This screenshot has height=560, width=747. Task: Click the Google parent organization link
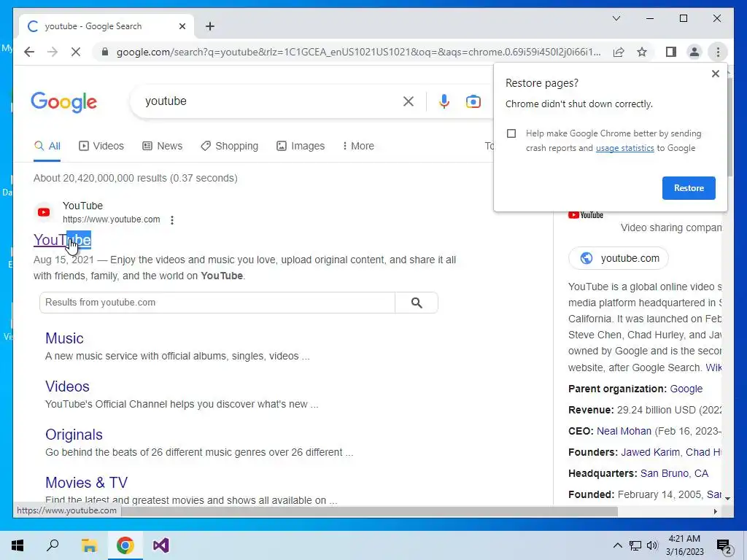pyautogui.click(x=686, y=389)
